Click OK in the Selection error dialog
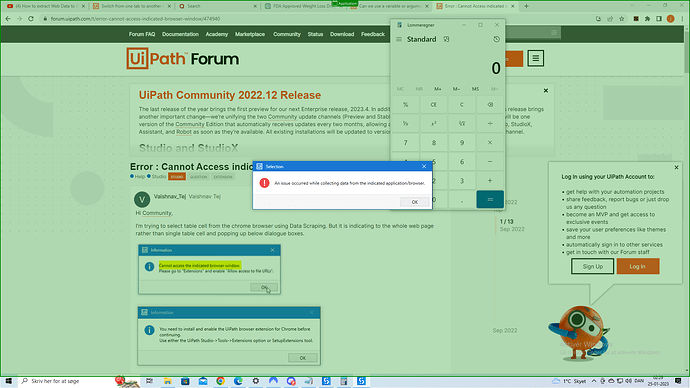The width and height of the screenshot is (690, 388). (415, 202)
